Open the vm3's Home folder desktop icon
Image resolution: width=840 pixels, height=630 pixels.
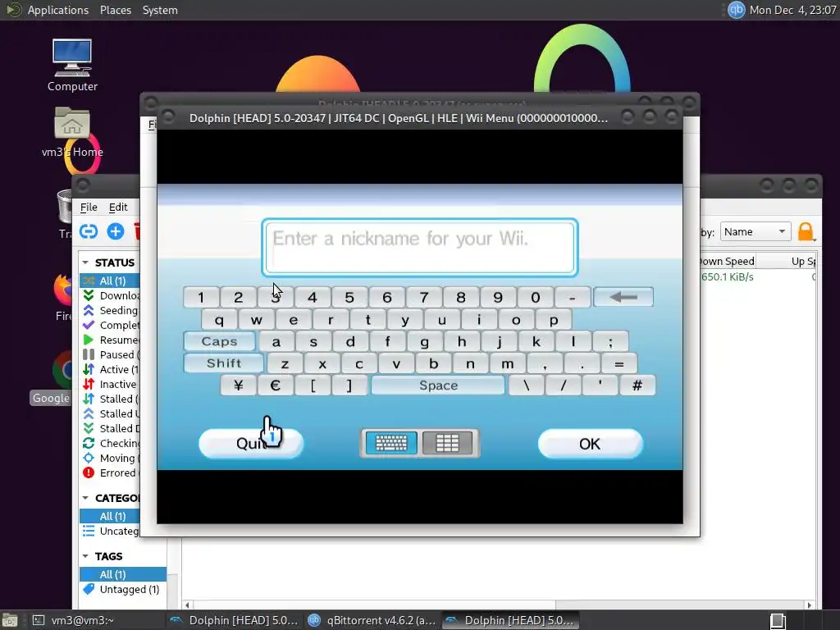(x=72, y=132)
